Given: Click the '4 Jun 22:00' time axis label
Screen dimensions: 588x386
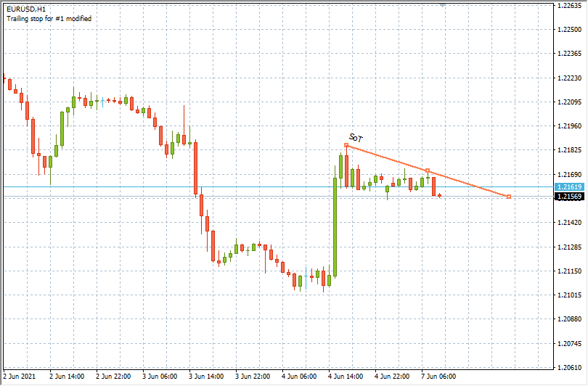Looking at the screenshot, I should pos(393,377).
